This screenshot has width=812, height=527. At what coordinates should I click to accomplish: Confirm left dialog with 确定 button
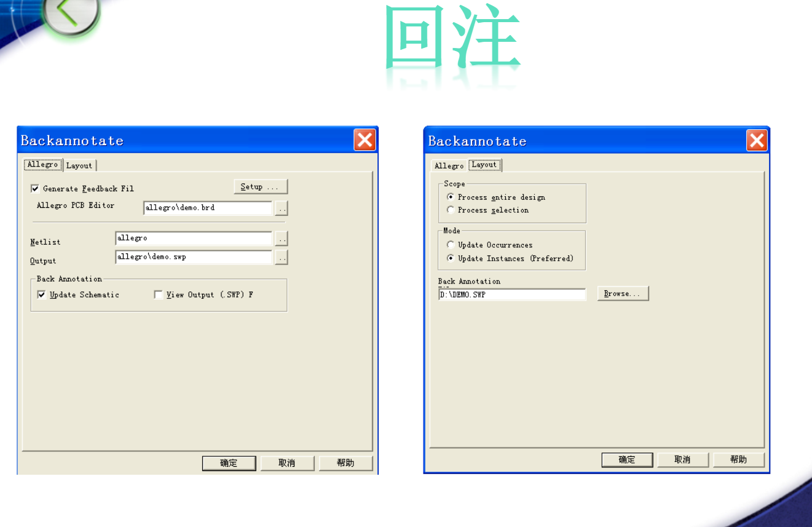click(x=229, y=464)
